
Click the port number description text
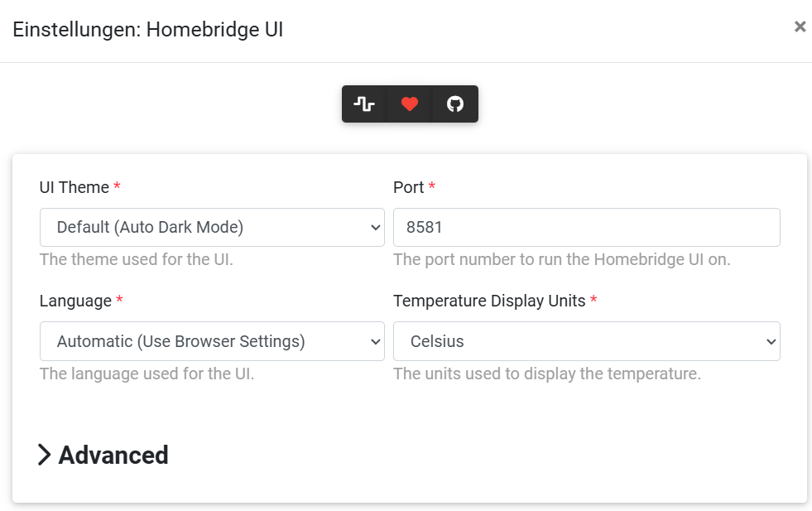561,259
